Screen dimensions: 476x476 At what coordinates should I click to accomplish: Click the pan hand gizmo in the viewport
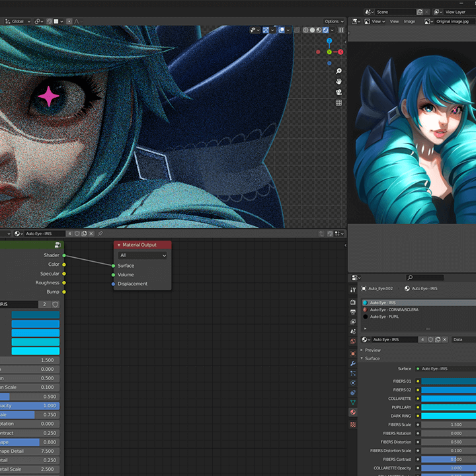[338, 82]
